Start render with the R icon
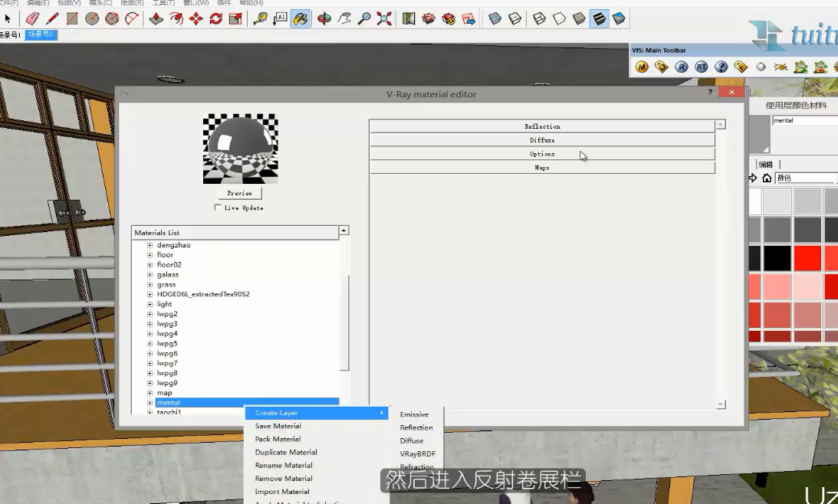The width and height of the screenshot is (838, 504). tap(682, 67)
